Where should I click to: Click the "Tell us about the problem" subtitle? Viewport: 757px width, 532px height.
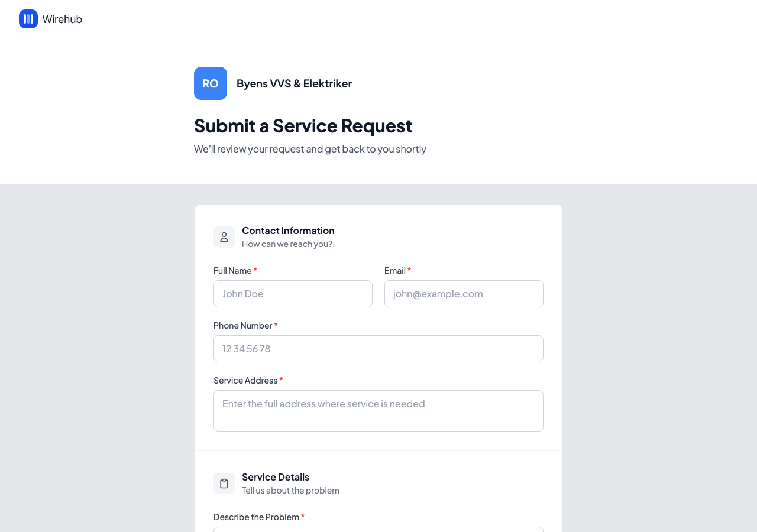(x=290, y=490)
